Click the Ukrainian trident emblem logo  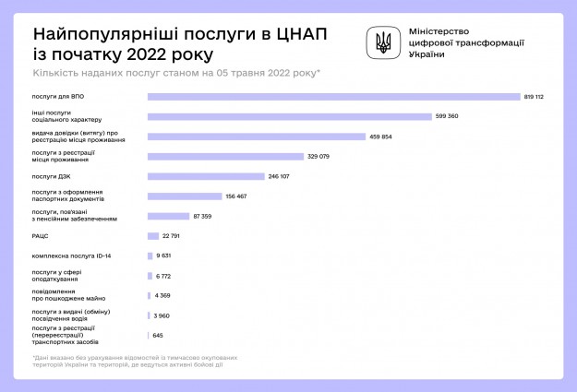click(x=383, y=42)
